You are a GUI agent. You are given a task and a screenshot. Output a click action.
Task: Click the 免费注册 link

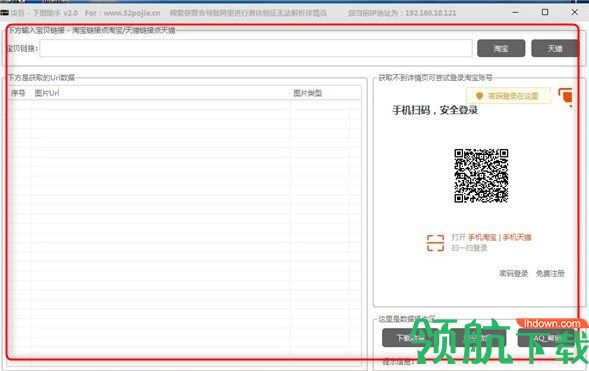click(550, 273)
